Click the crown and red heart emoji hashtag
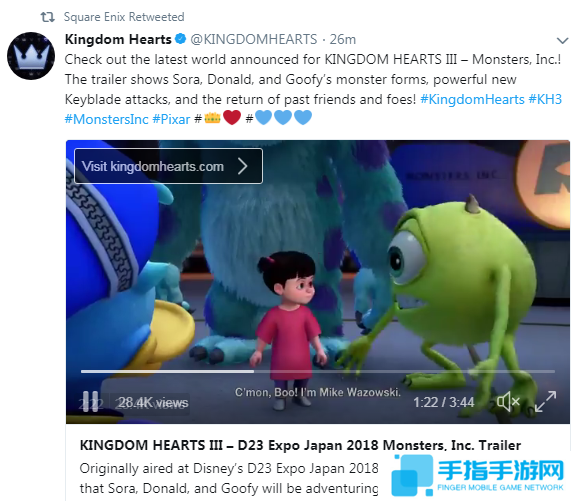Image resolution: width=578 pixels, height=501 pixels. point(217,118)
